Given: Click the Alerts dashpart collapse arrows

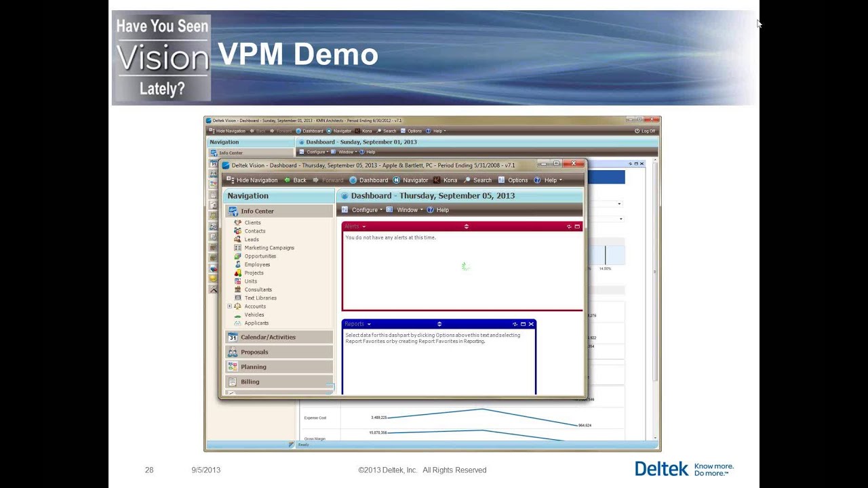Looking at the screenshot, I should point(466,226).
